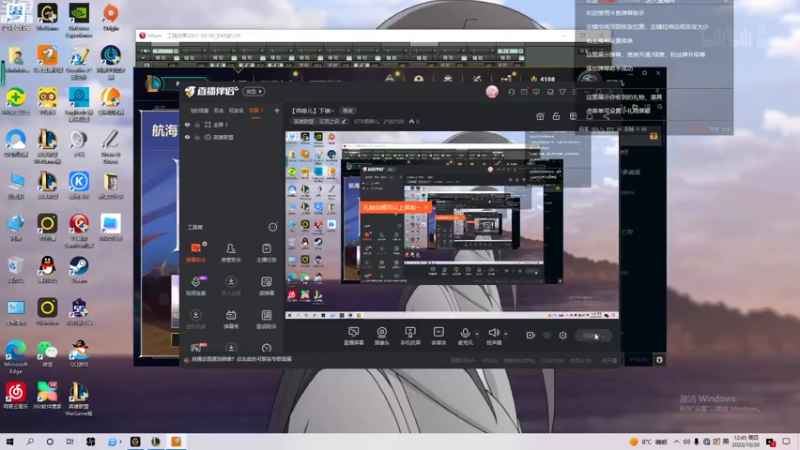Open the 歌词助手 tool in toolbox
Screen dimensions: 800x450
266,319
